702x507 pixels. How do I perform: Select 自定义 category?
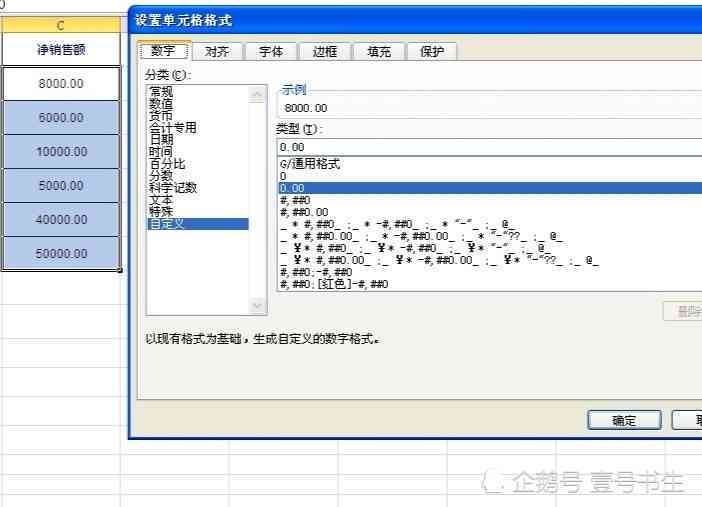tap(198, 223)
